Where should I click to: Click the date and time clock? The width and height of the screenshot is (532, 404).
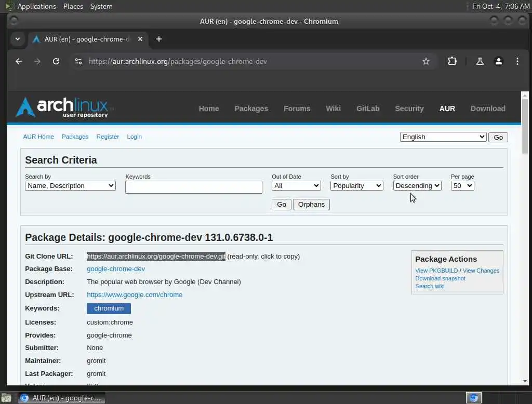click(500, 6)
